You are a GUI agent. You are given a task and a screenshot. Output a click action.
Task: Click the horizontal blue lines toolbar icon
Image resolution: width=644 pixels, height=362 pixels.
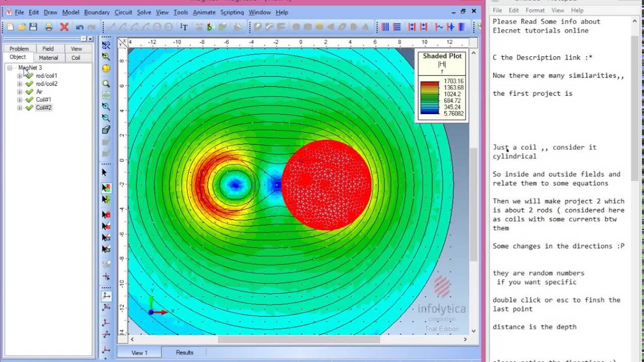click(397, 27)
